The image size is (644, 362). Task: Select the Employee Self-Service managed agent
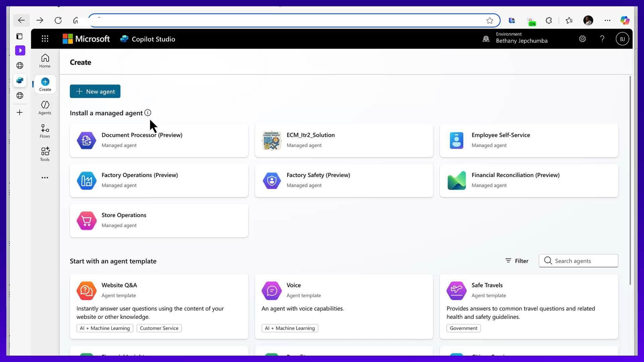(529, 140)
